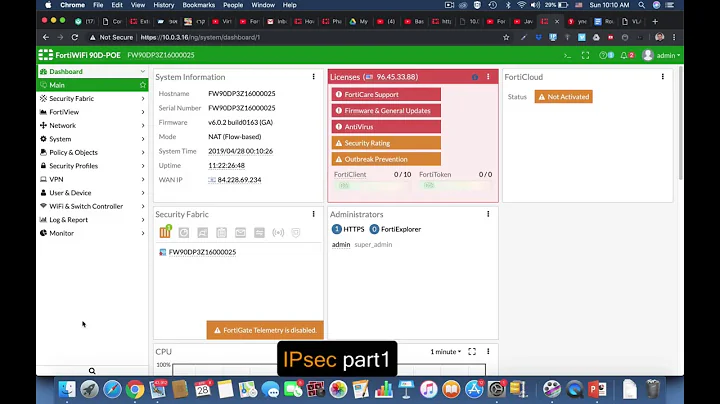720x404 pixels.
Task: Click the FortiMail envelope icon in Security Fabric
Action: point(241,233)
